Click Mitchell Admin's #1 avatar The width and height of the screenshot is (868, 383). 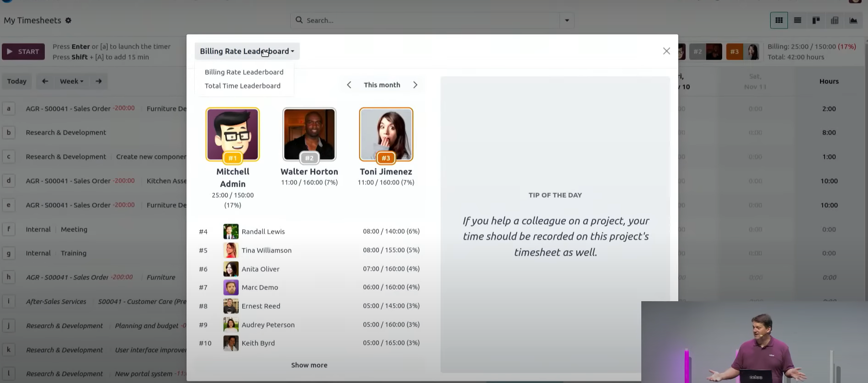point(233,134)
